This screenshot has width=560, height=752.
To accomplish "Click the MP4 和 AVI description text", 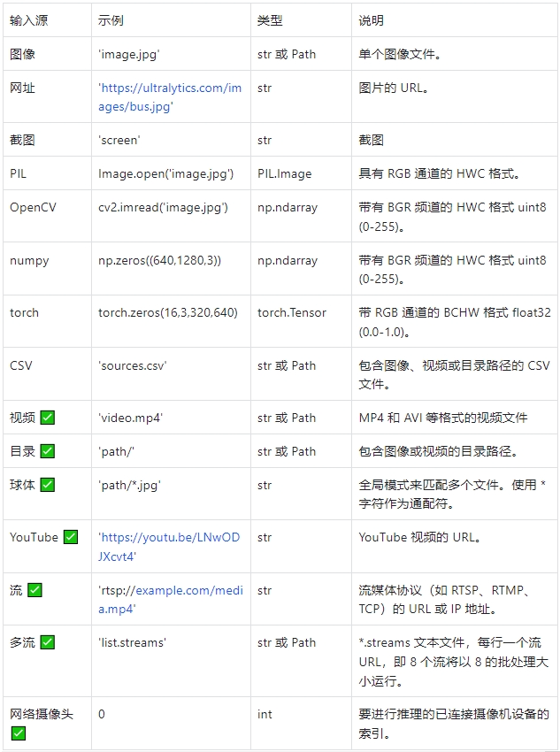I will [443, 418].
